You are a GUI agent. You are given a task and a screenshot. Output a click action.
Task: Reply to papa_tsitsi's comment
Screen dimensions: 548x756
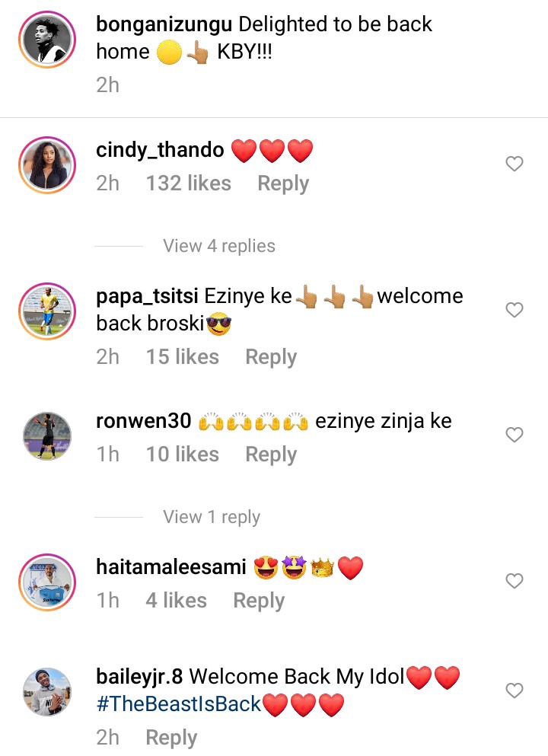[x=271, y=357]
